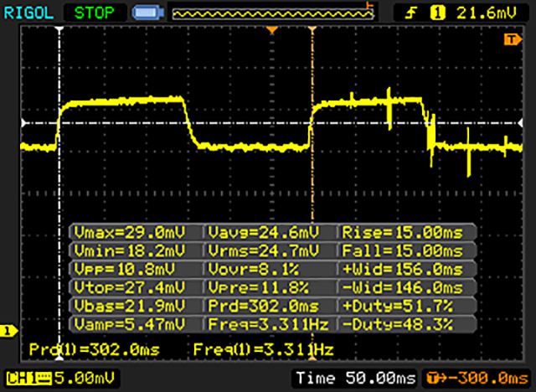The width and height of the screenshot is (536, 392).
Task: Click the Vamp=5.47mV measurement
Action: pyautogui.click(x=130, y=324)
